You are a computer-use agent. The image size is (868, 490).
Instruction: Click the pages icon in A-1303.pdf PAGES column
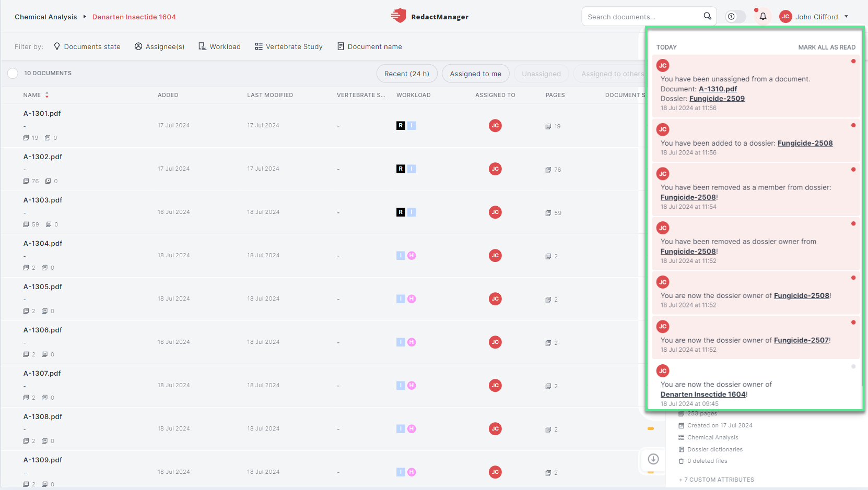click(548, 213)
